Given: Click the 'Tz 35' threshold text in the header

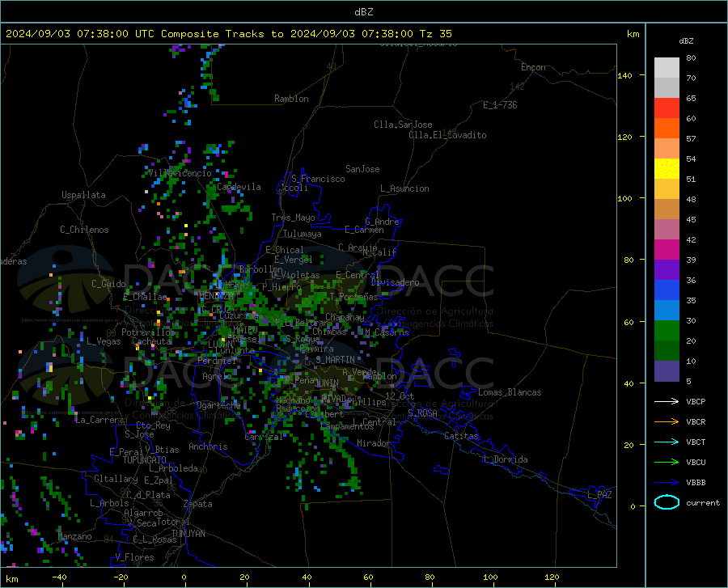Looking at the screenshot, I should 436,34.
